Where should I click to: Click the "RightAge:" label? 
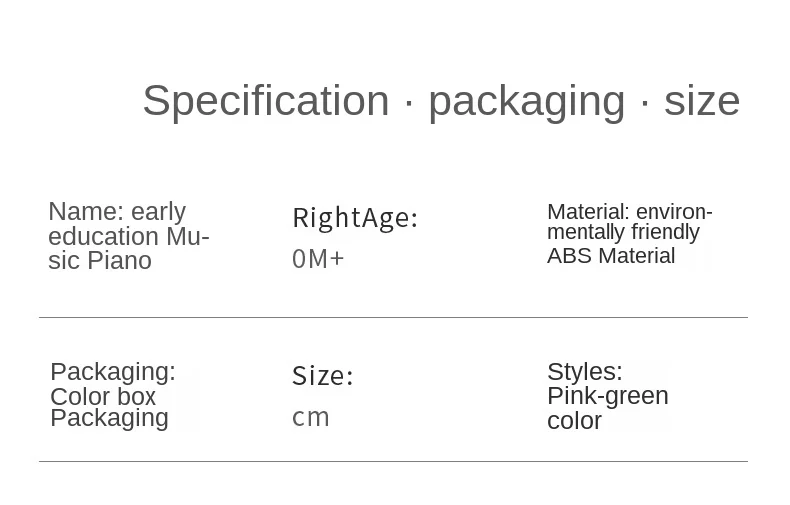[x=355, y=218]
